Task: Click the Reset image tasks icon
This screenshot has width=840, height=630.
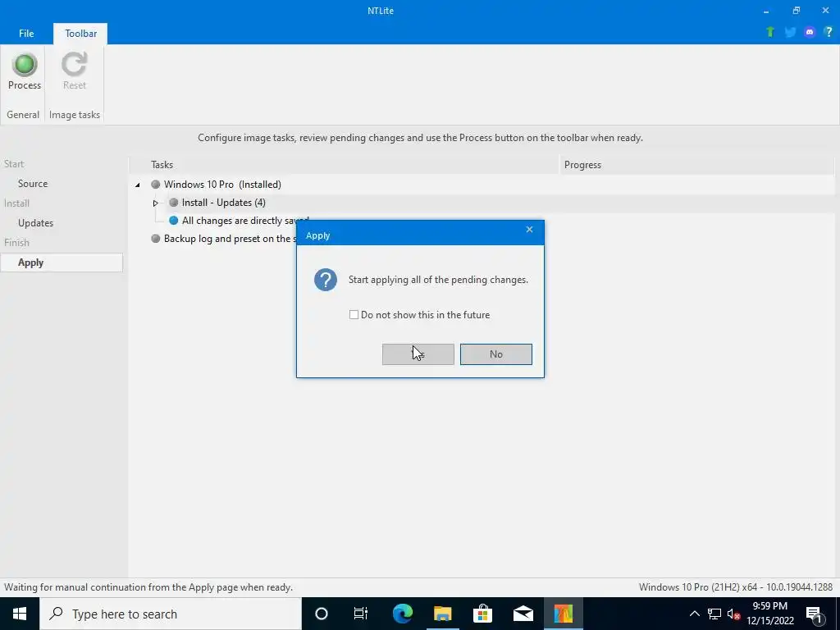Action: coord(75,65)
